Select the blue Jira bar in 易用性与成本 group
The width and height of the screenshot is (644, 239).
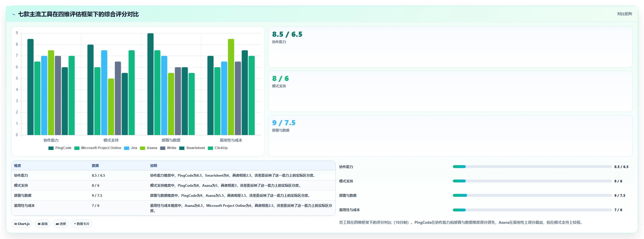pos(224,98)
